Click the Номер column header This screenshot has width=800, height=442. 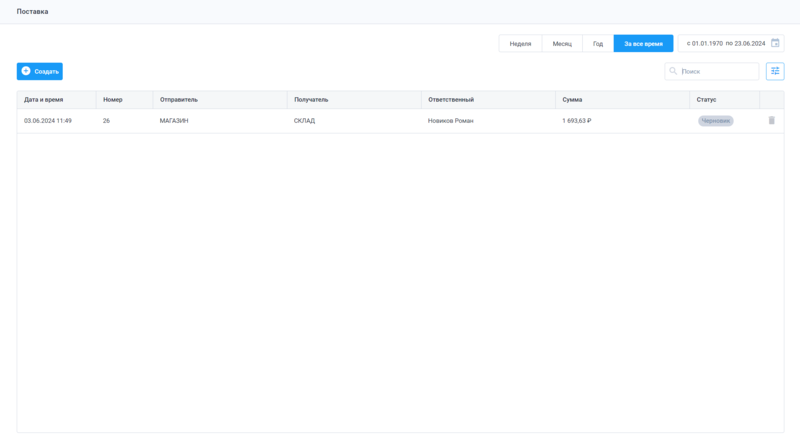[x=113, y=100]
